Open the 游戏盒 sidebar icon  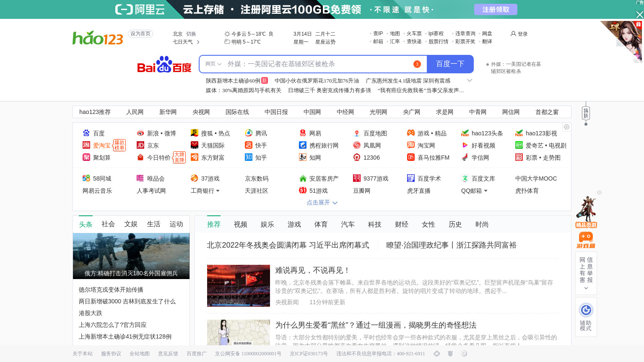(586, 240)
